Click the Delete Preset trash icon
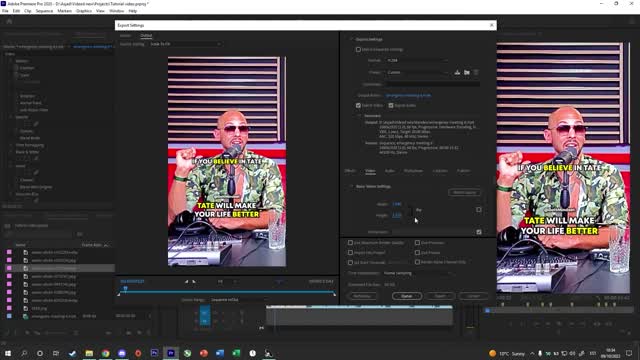Image resolution: width=640 pixels, height=360 pixels. (x=476, y=72)
